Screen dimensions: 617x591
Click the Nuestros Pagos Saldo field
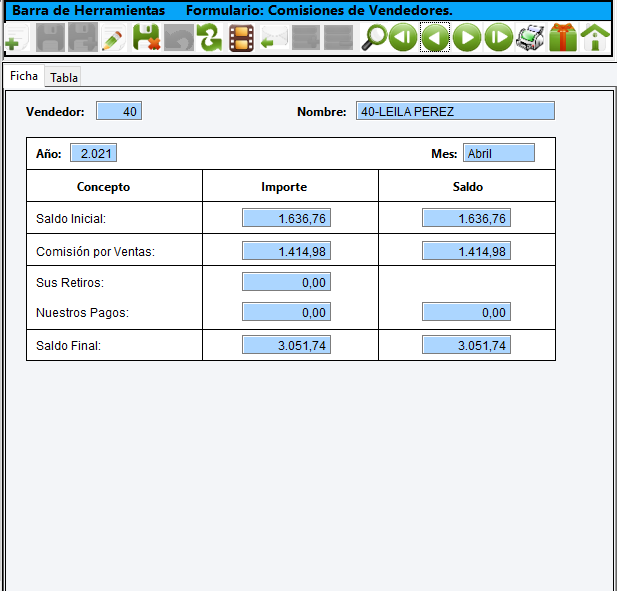[x=466, y=312]
